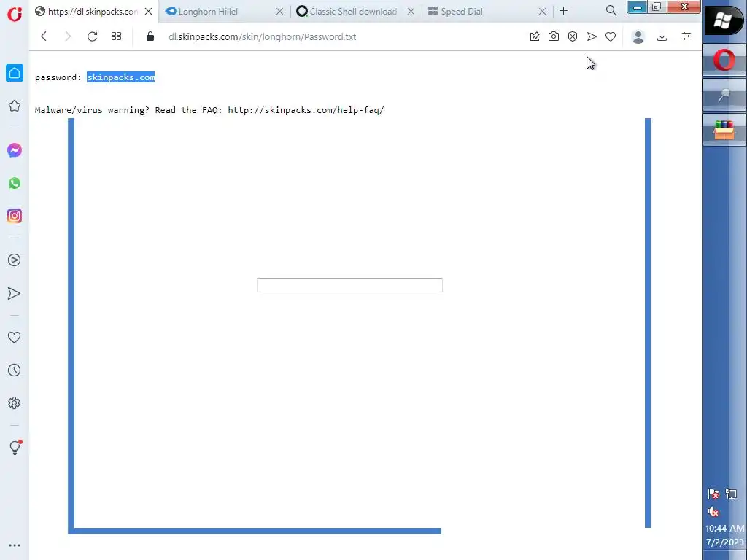This screenshot has height=560, width=747.
Task: Open sidebar Pinboards heart icon
Action: click(x=15, y=337)
